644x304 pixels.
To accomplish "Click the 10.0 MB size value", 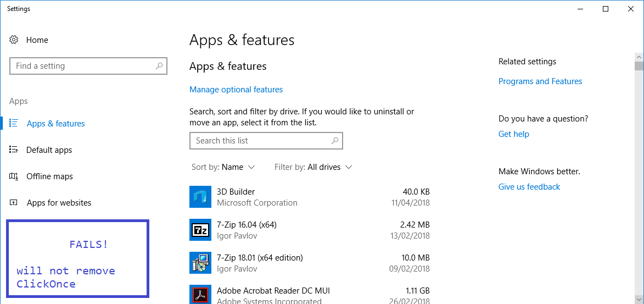I will 416,258.
